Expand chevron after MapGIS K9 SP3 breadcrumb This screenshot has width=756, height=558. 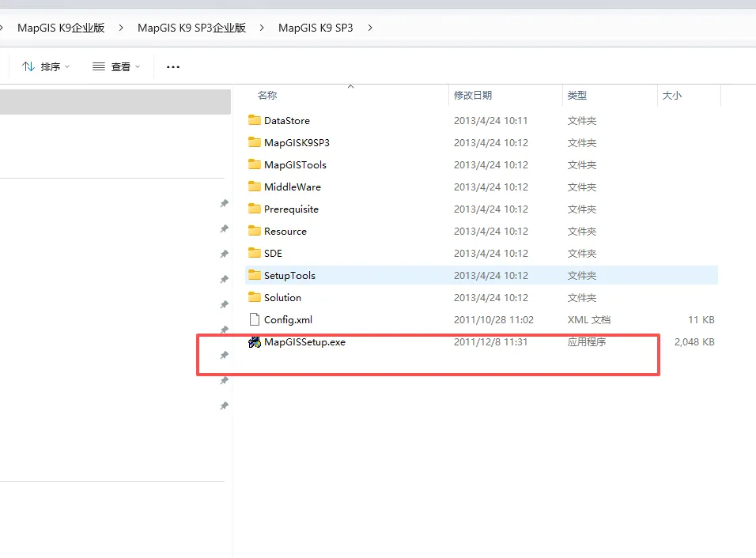(370, 28)
